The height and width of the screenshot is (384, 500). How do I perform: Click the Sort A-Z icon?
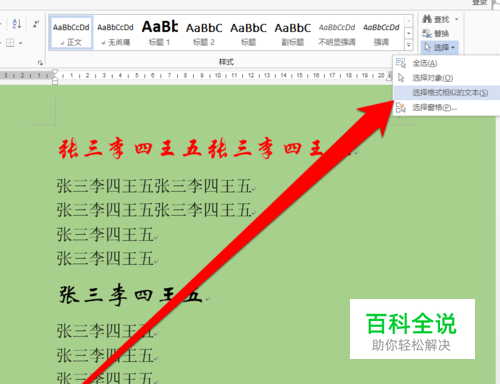click(17, 24)
